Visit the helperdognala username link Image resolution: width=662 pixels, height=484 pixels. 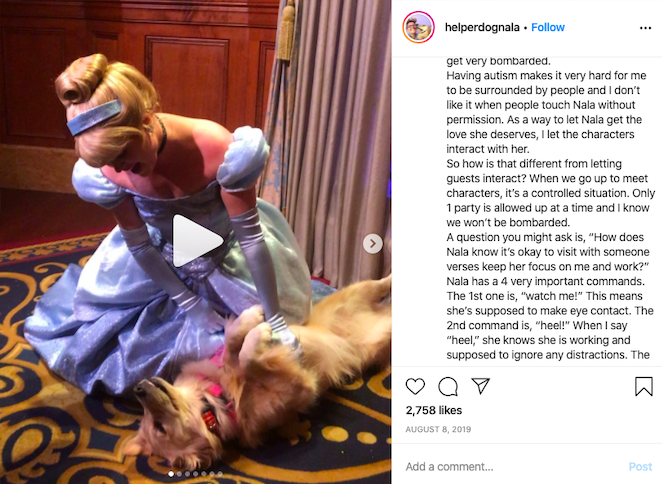(482, 27)
